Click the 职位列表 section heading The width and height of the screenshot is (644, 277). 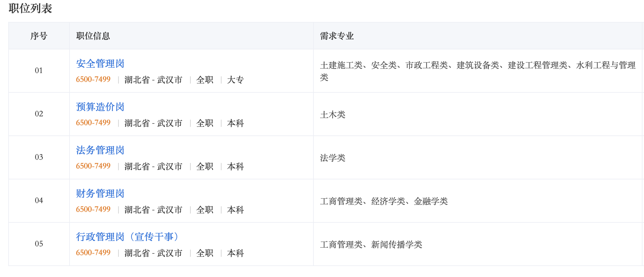30,8
